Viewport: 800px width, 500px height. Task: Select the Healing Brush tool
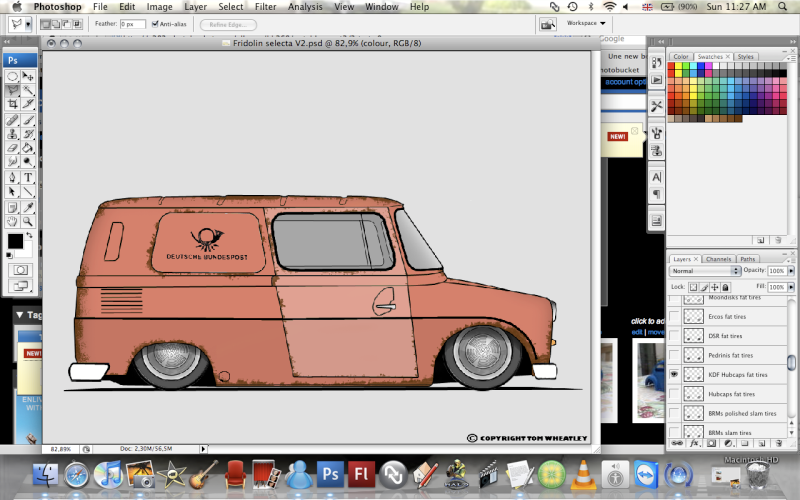pyautogui.click(x=12, y=120)
